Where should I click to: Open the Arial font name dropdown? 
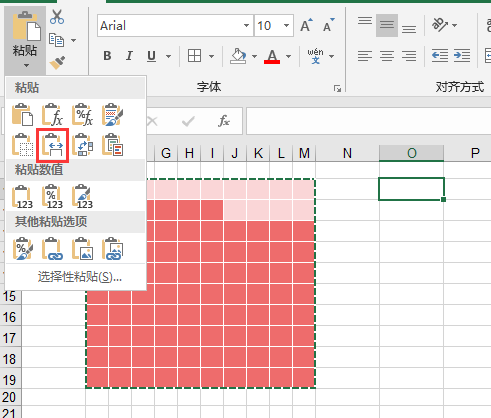[246, 26]
